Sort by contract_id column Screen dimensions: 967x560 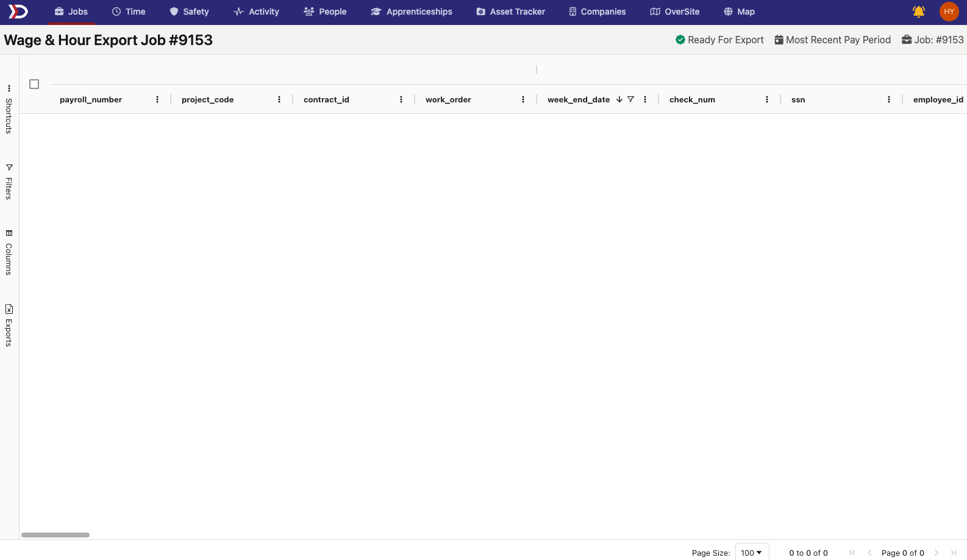[326, 99]
